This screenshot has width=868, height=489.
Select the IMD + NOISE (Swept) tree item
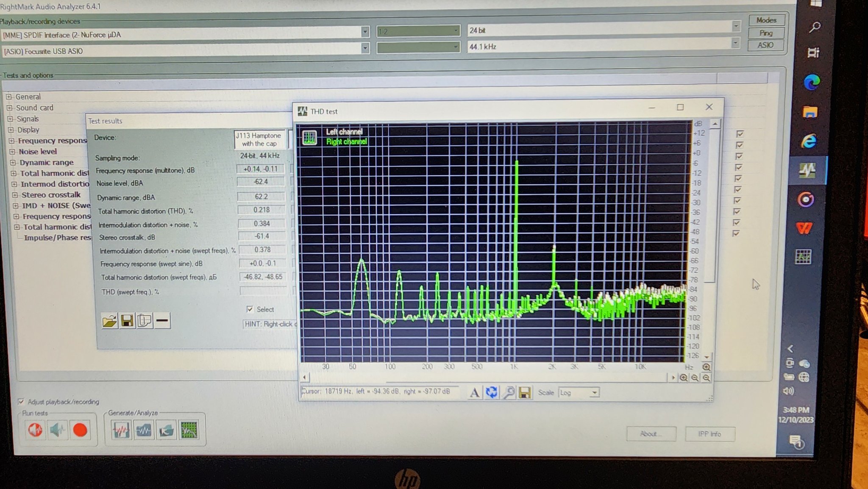(x=56, y=206)
